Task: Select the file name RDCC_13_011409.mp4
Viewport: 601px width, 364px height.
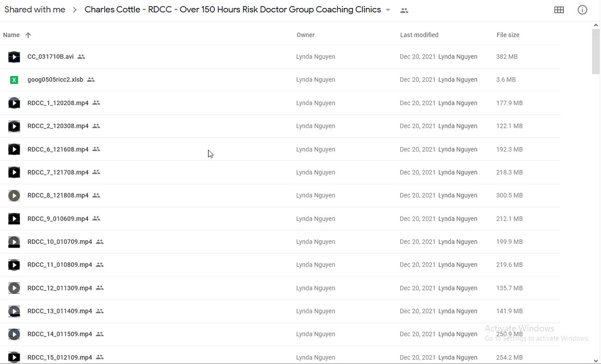Action: tap(60, 311)
